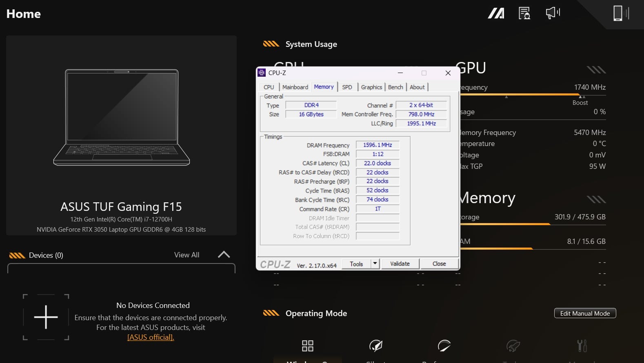Open the SPD tab in CPU-Z
This screenshot has width=644, height=363.
click(347, 87)
